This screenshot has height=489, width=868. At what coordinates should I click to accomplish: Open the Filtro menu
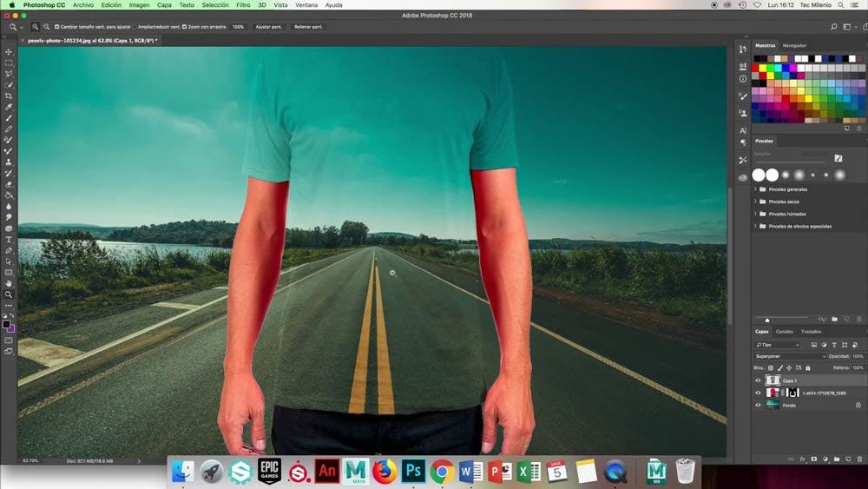tap(243, 5)
